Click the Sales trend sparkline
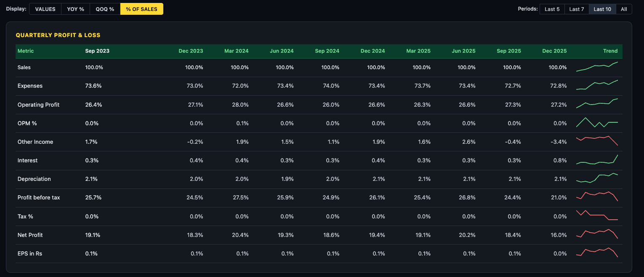Screen dimensions: 644x277 click(597, 66)
